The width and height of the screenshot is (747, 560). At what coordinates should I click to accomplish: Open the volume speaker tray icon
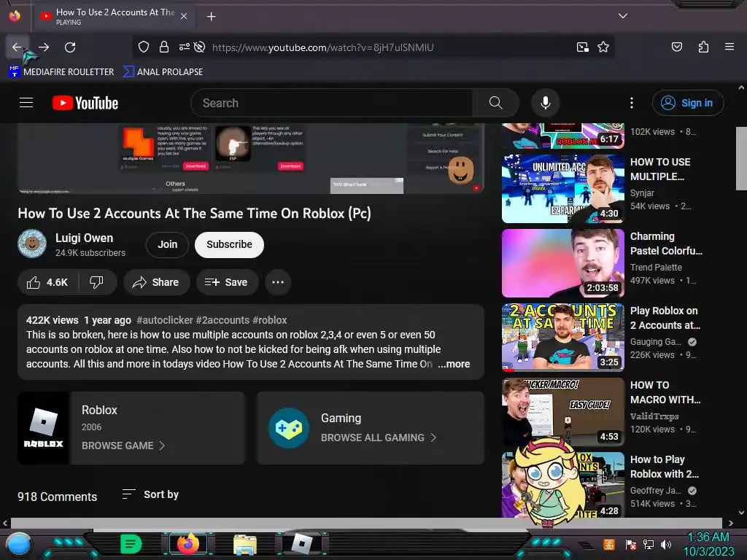coord(665,544)
